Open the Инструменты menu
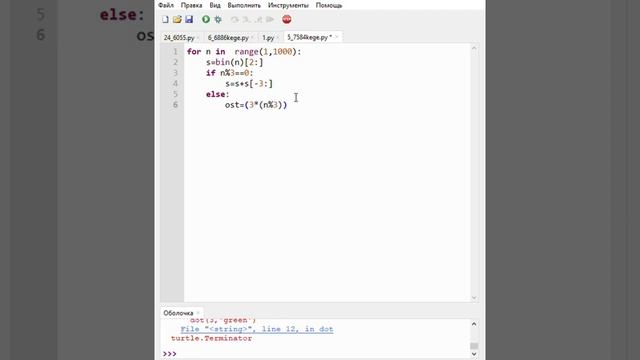The width and height of the screenshot is (640, 360). pyautogui.click(x=288, y=5)
